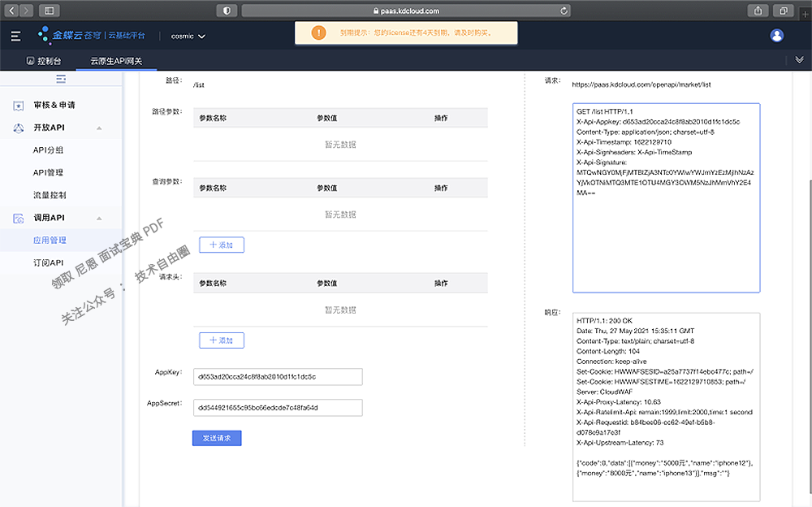Click the page vertical scrollbar
Viewport: 812px width, 507px height.
810,337
